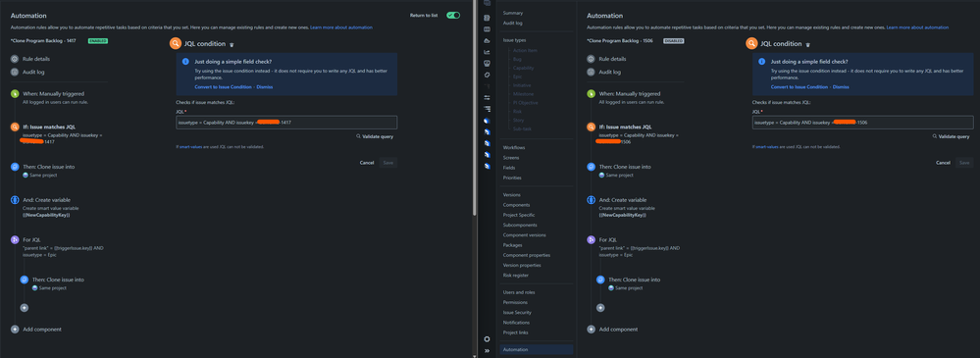Select Capability under Issue types
Viewport: 980px width, 358px height.
pyautogui.click(x=523, y=68)
